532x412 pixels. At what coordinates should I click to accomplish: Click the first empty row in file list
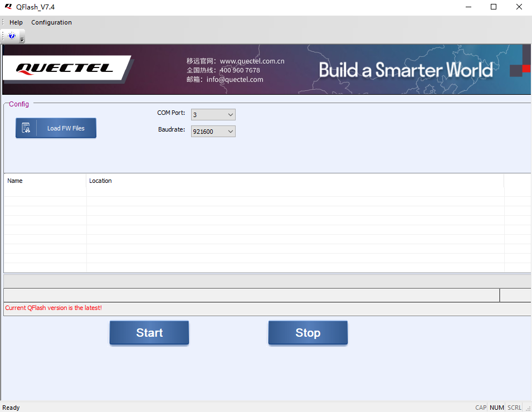(254, 192)
